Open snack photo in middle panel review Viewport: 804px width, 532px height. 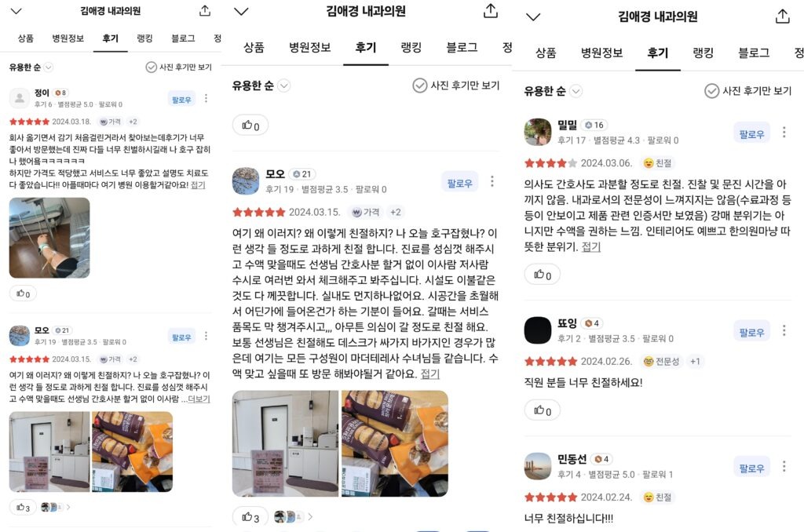pos(395,443)
